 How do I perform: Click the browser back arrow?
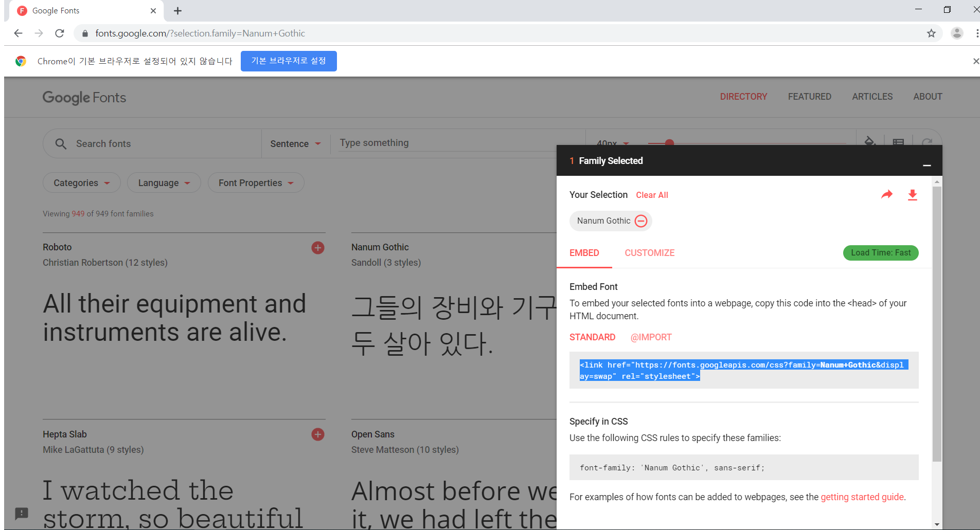[19, 33]
